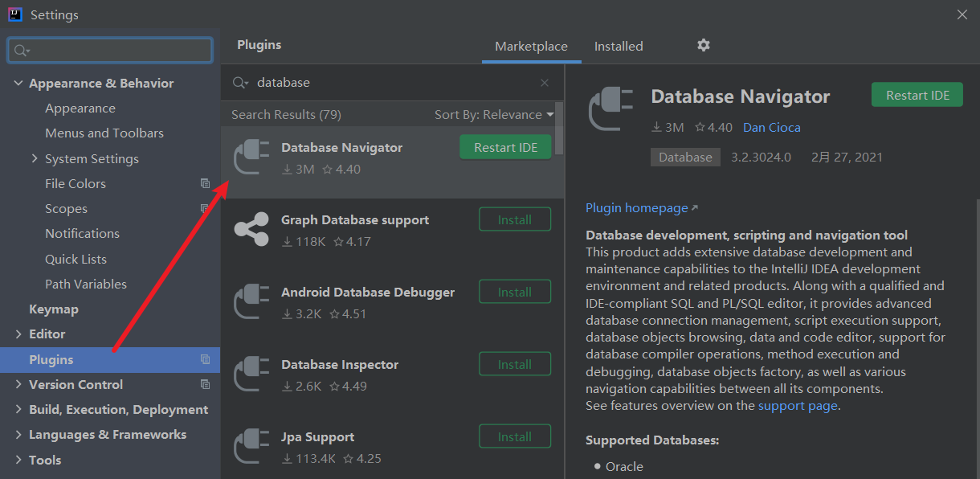Install the Database Inspector plugin

coord(515,364)
